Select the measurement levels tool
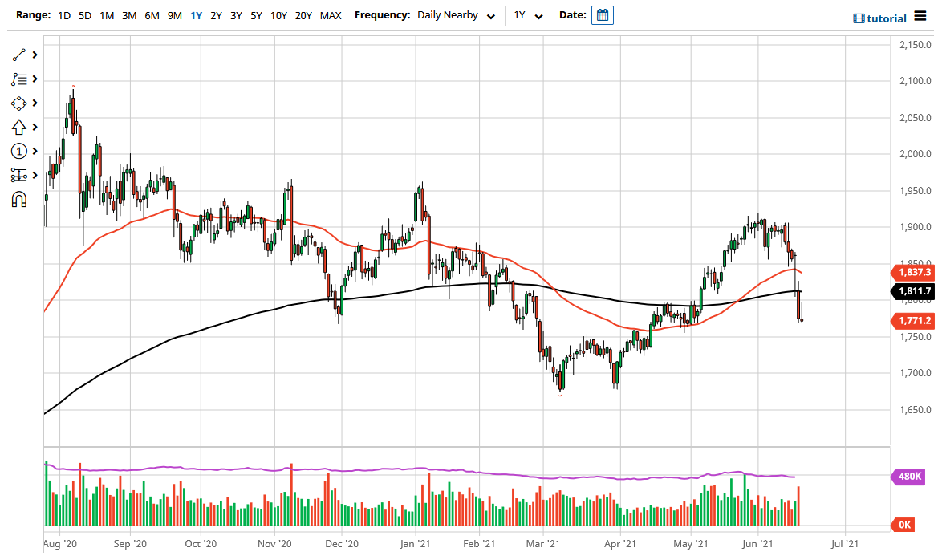 point(19,175)
